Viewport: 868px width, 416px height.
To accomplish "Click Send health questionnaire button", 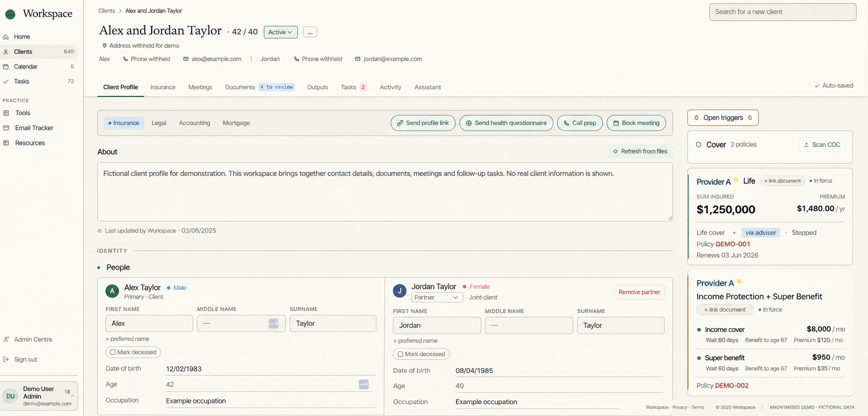I will tap(507, 123).
